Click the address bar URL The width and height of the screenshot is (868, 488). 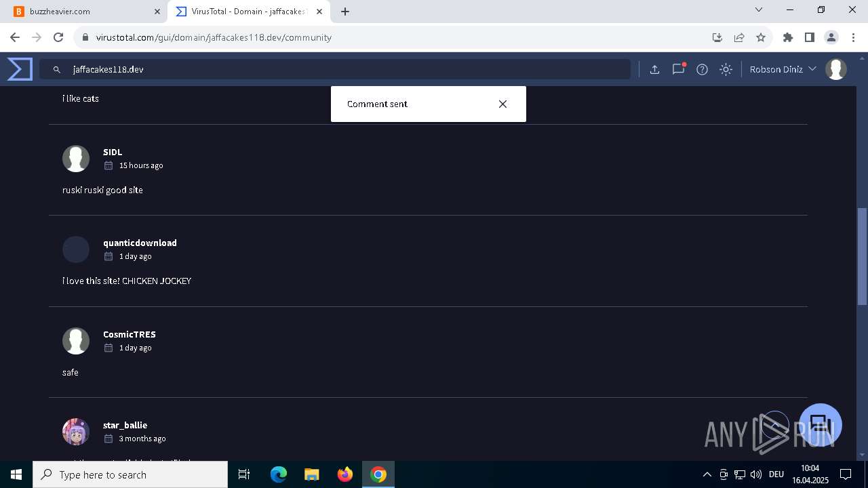click(x=214, y=37)
